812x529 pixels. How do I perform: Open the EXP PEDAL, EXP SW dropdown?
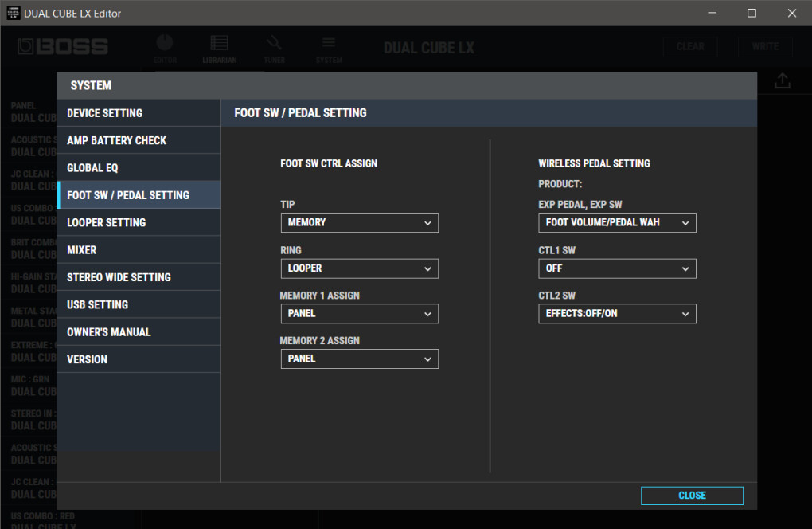(617, 223)
